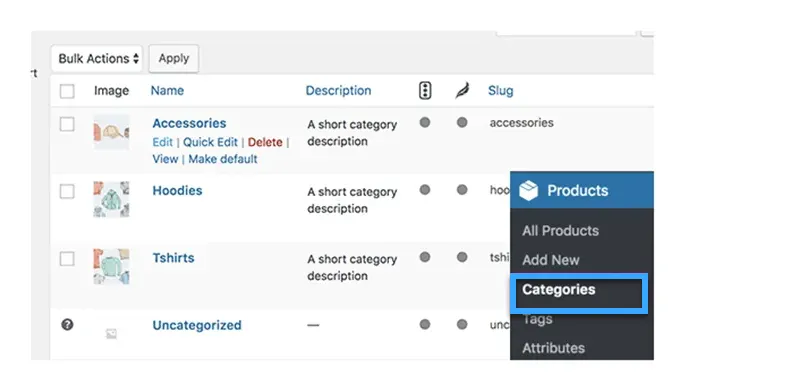Select Add New in Products menu
Image resolution: width=799 pixels, height=392 pixels.
(550, 260)
